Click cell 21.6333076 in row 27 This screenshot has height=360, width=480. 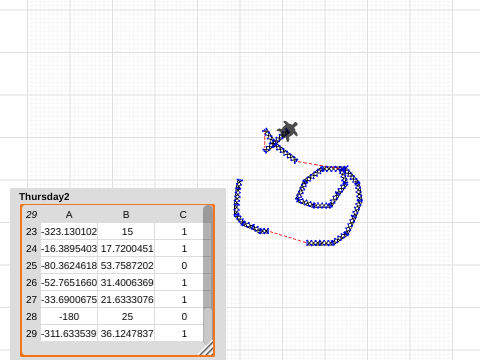(x=126, y=300)
